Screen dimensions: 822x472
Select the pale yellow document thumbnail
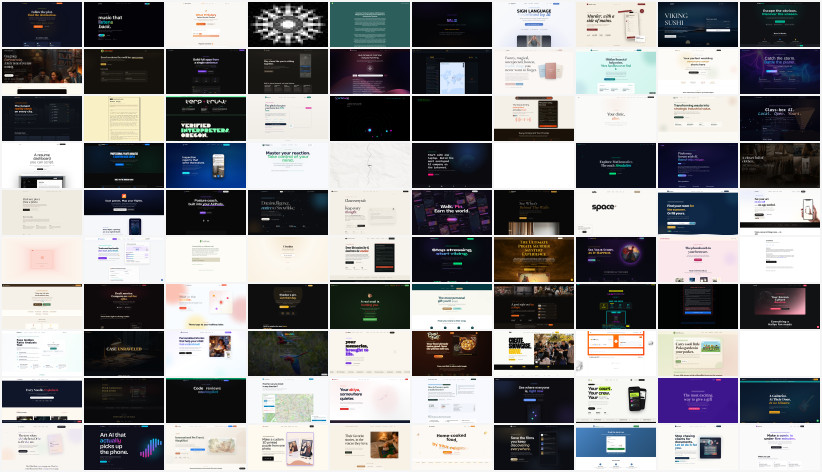click(x=124, y=119)
